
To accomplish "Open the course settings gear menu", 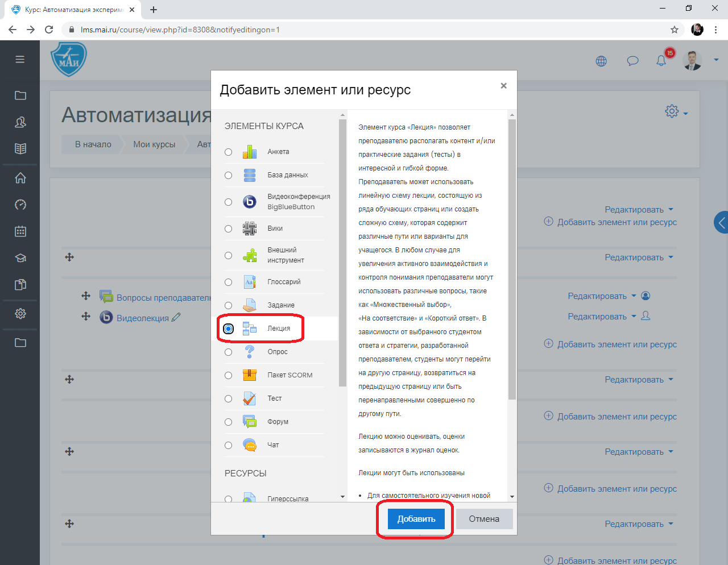I will (676, 111).
